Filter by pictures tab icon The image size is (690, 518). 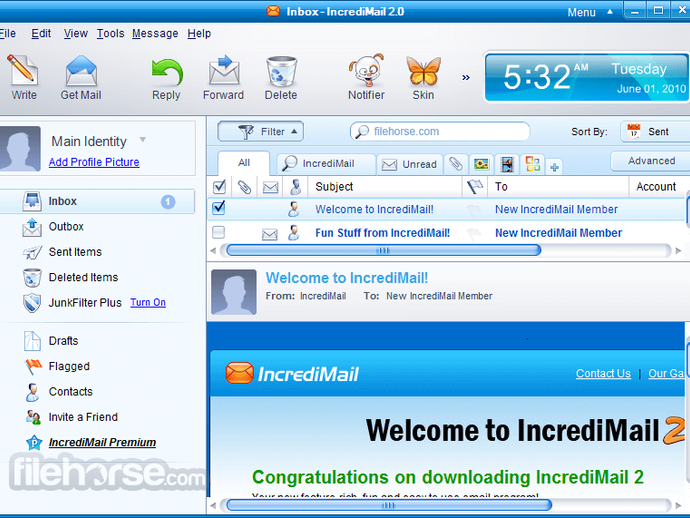pos(481,165)
